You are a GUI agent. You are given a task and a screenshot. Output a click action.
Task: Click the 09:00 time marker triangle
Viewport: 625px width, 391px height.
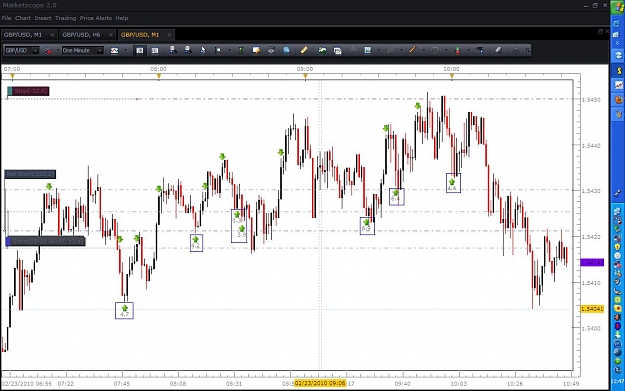tap(305, 76)
